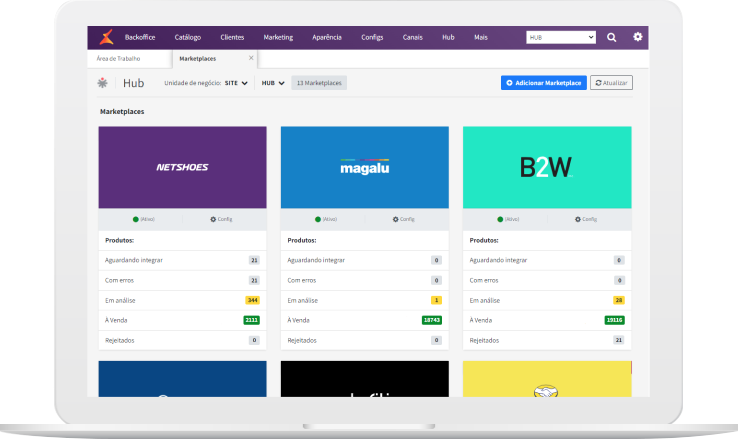Open Config for the B2W marketplace
The width and height of the screenshot is (738, 439).
[585, 218]
